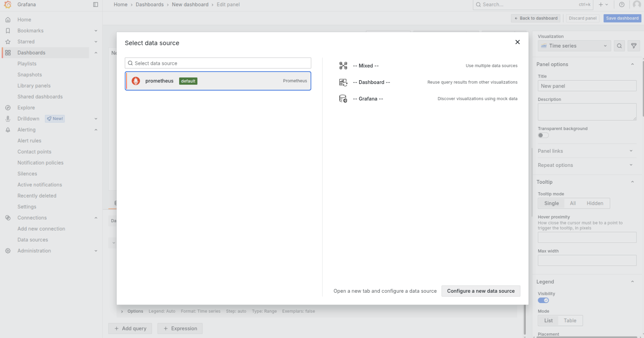Click Configure a new data source button

[x=481, y=291]
